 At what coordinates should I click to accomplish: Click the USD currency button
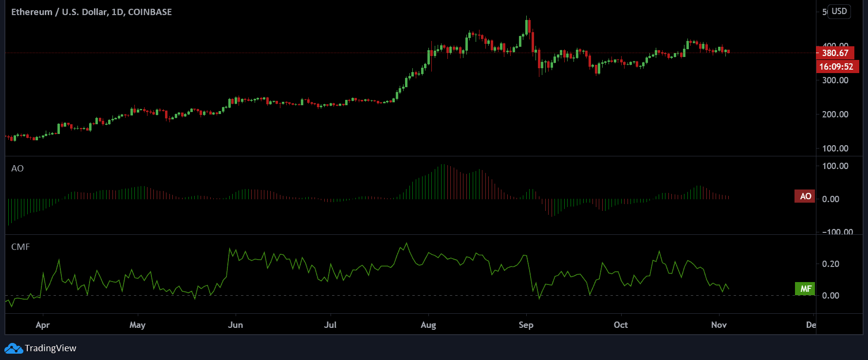pyautogui.click(x=839, y=11)
